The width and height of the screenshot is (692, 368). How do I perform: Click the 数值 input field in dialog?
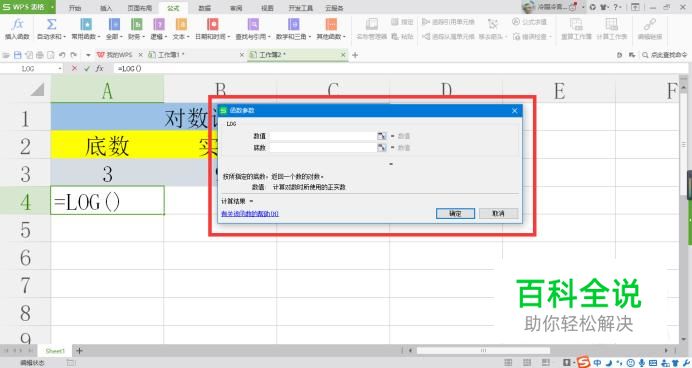pyautogui.click(x=323, y=136)
